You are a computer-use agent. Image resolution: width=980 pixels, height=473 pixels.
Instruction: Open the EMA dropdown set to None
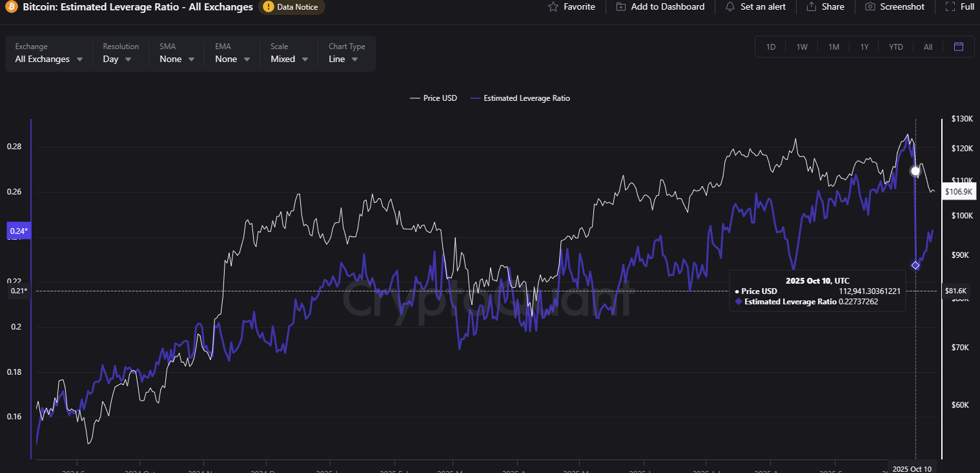tap(233, 53)
